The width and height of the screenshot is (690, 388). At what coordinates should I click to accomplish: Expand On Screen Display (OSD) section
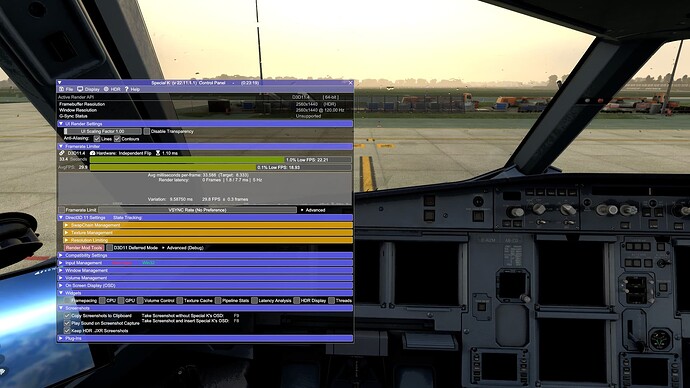coord(206,286)
